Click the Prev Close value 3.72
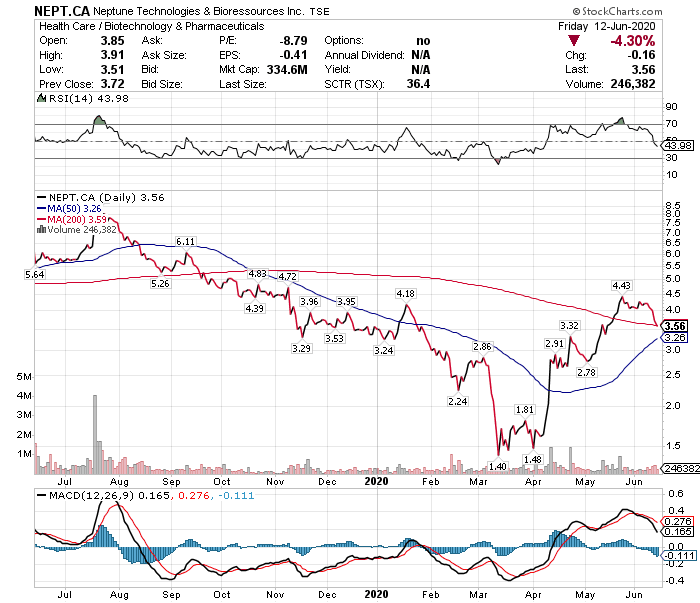 tap(112, 84)
